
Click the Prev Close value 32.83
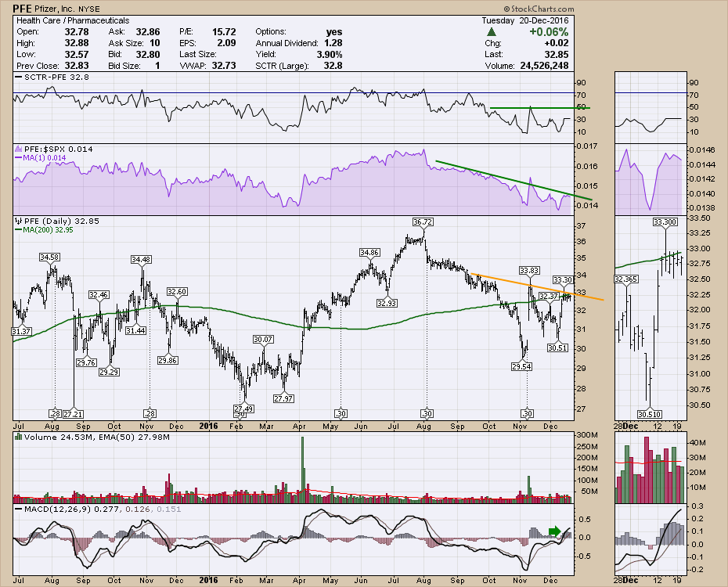pos(77,66)
